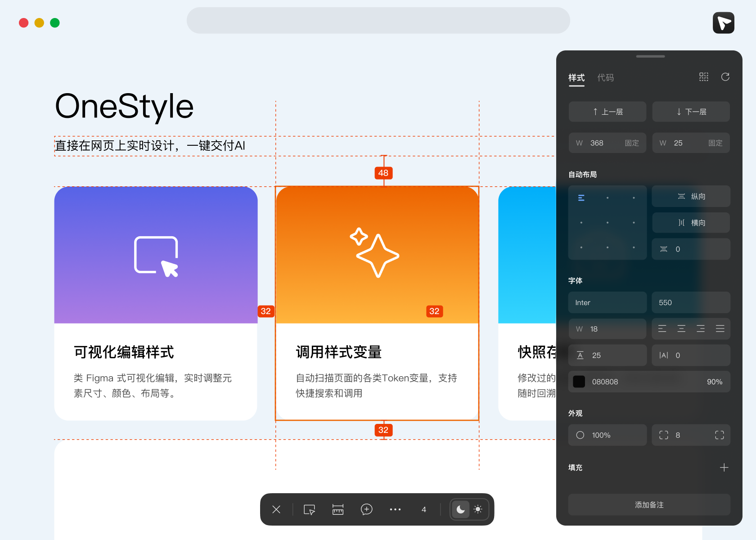Select the top-right alignment dot in auto layout grid
The image size is (756, 540).
coord(634,198)
